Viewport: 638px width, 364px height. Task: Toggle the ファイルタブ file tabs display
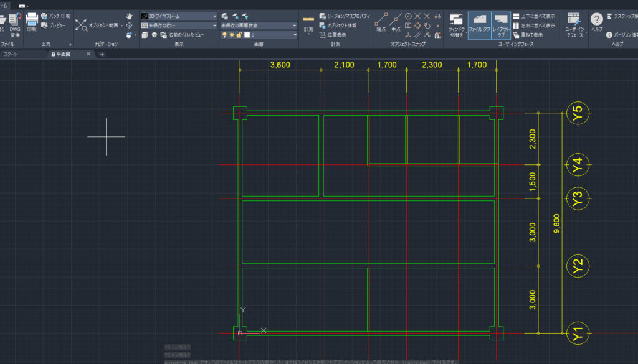coord(479,24)
